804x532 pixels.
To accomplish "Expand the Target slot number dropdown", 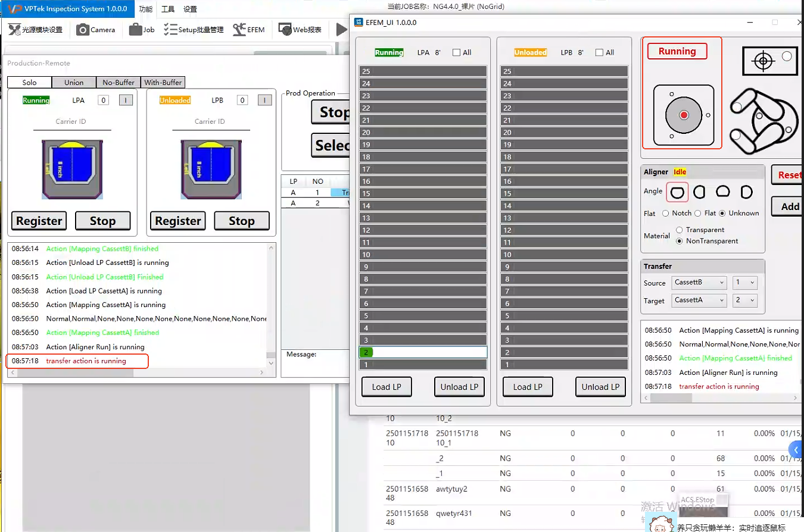I will pos(744,300).
